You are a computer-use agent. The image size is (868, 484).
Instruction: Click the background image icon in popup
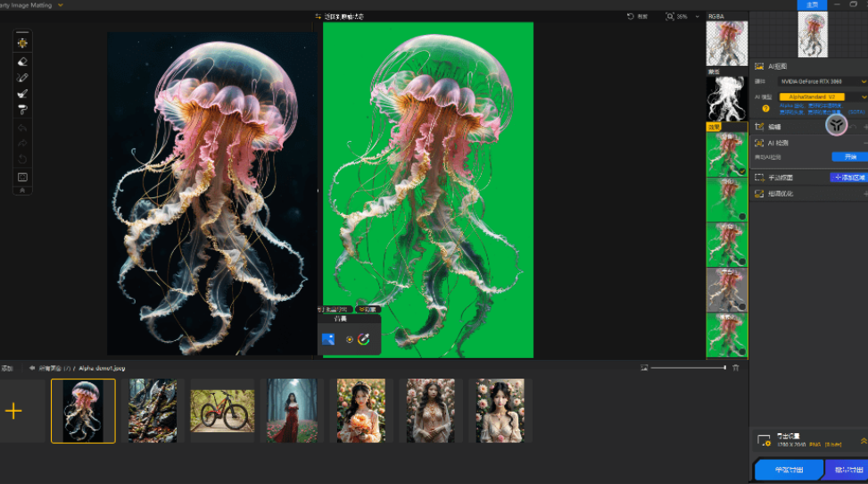328,339
